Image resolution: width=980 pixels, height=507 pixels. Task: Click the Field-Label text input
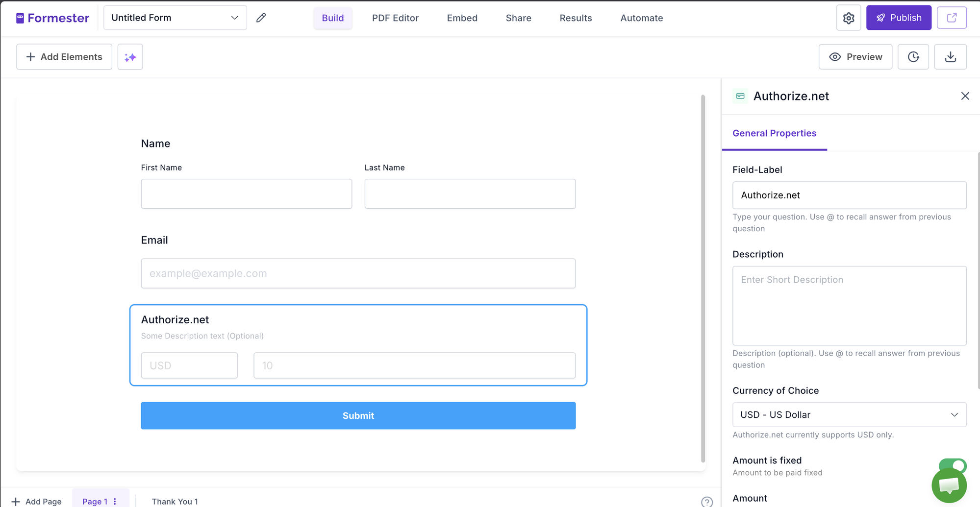[x=849, y=195]
